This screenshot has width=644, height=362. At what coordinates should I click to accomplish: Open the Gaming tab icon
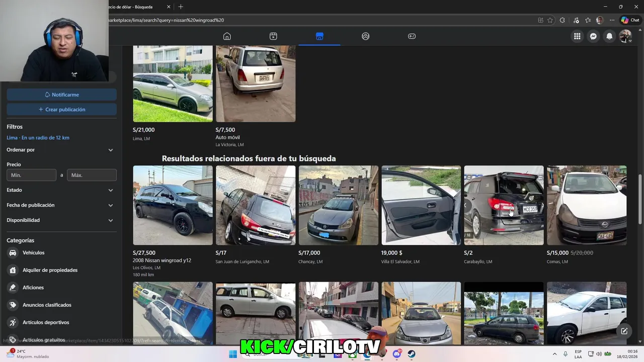412,36
